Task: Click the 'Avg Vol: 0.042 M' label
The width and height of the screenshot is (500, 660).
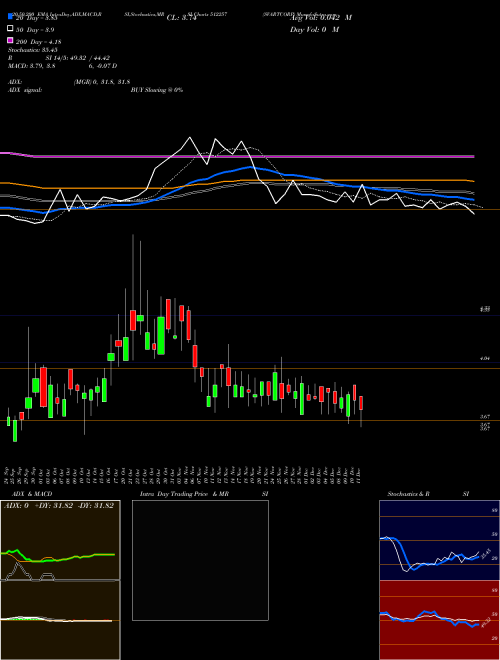Action: click(x=321, y=18)
